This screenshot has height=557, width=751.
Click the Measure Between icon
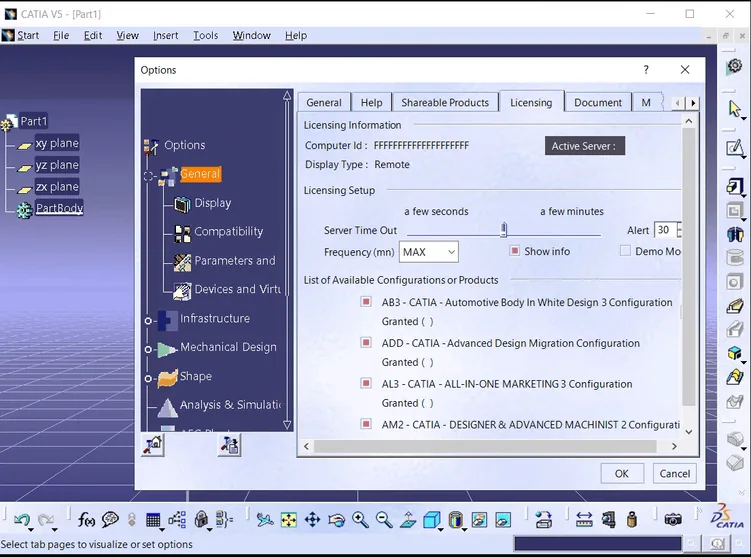pos(584,520)
